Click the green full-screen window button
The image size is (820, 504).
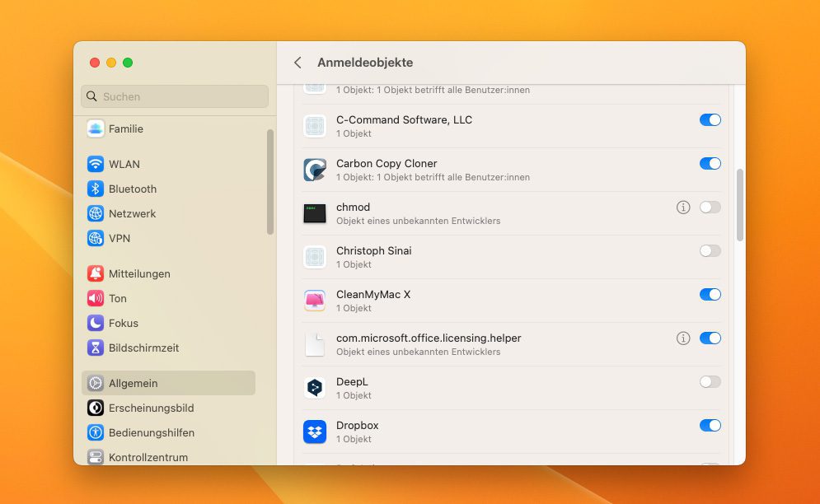point(128,63)
